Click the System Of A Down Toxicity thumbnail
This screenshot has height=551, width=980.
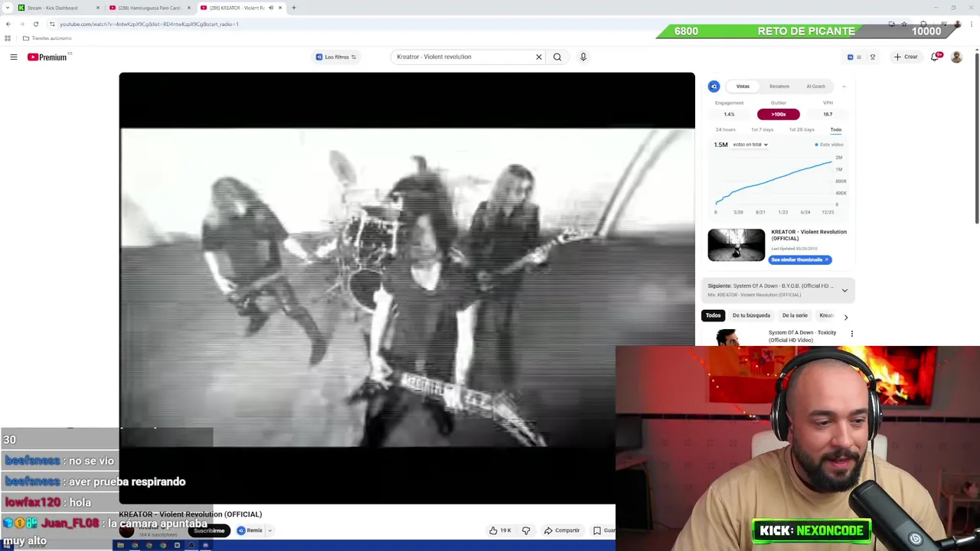731,337
